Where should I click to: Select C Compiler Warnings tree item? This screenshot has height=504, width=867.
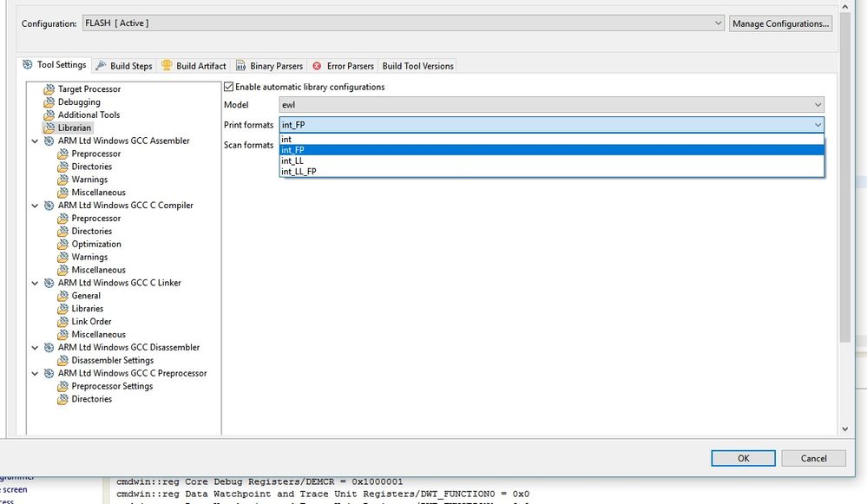89,257
